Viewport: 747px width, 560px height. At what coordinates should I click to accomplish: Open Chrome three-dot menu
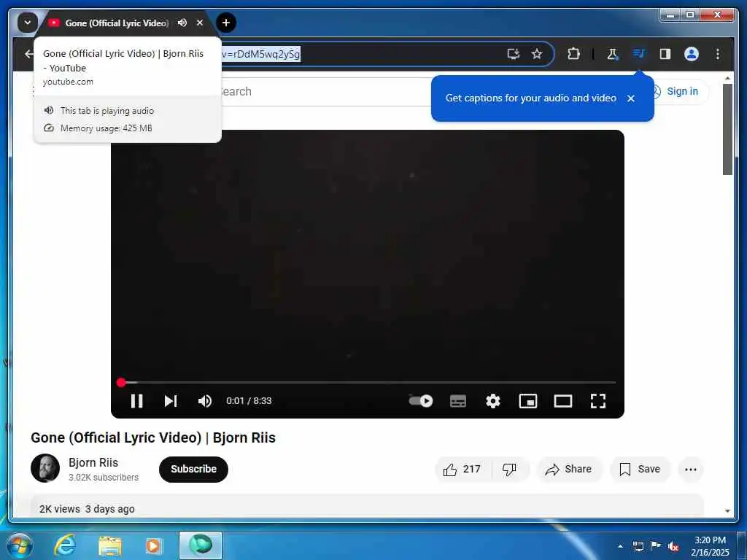coord(718,54)
